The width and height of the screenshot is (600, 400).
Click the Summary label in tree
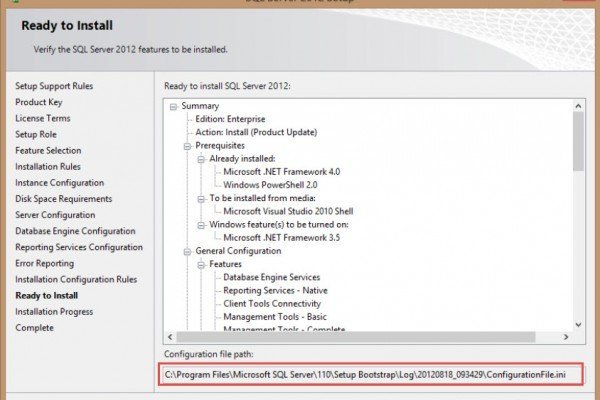[x=200, y=106]
